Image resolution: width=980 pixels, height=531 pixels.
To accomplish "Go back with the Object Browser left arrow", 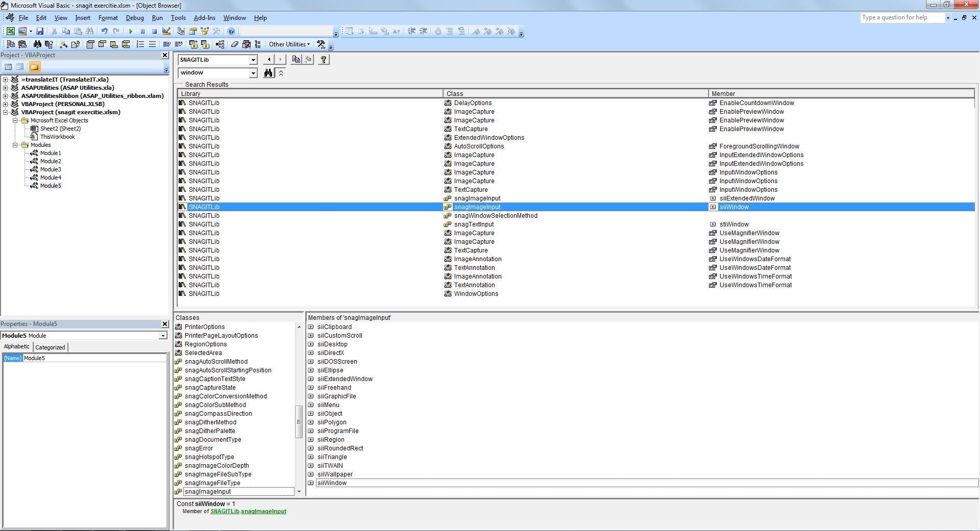I will click(269, 60).
